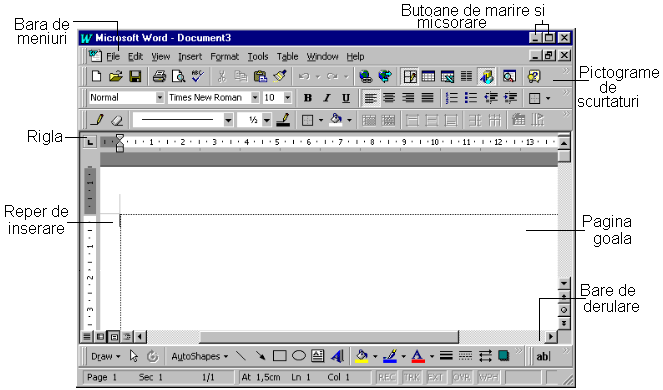
Task: Click the Cut scissors icon
Action: 222,77
